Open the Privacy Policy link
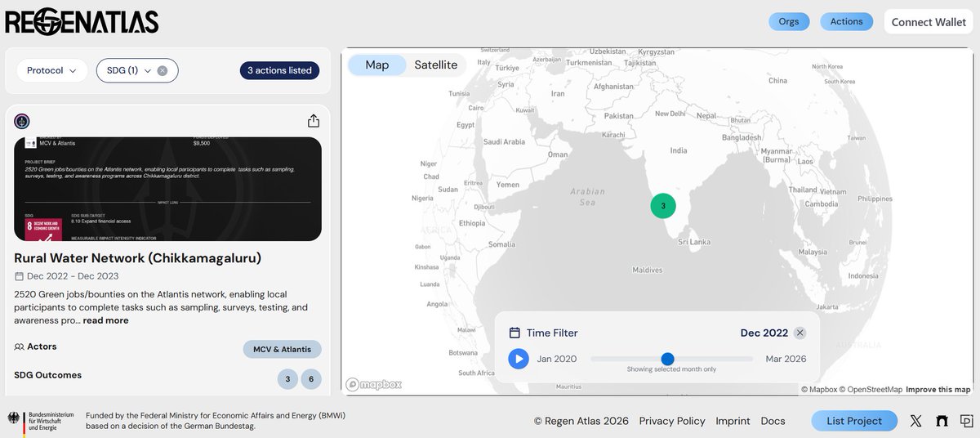Image resolution: width=980 pixels, height=438 pixels. 672,421
